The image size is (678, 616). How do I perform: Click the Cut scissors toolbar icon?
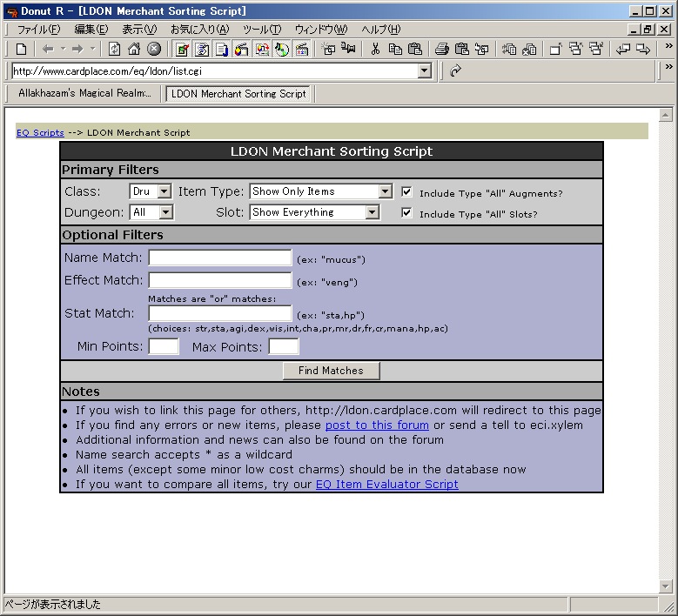[x=375, y=50]
